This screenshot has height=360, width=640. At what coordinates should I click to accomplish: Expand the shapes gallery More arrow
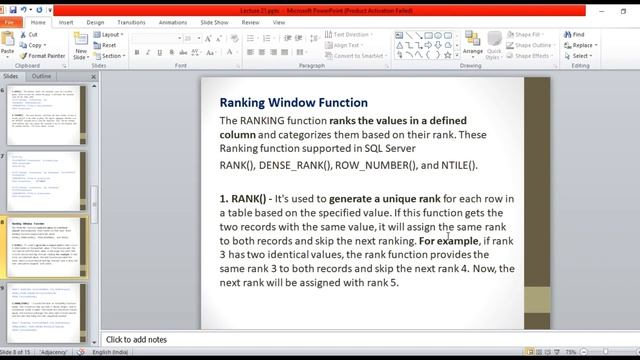[457, 55]
